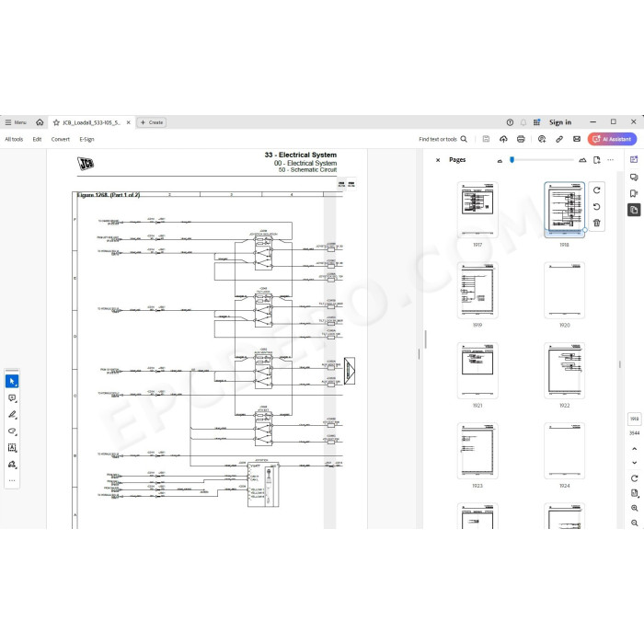Viewport: 644px width, 644px height.
Task: Click the cloud upload icon
Action: click(x=503, y=139)
